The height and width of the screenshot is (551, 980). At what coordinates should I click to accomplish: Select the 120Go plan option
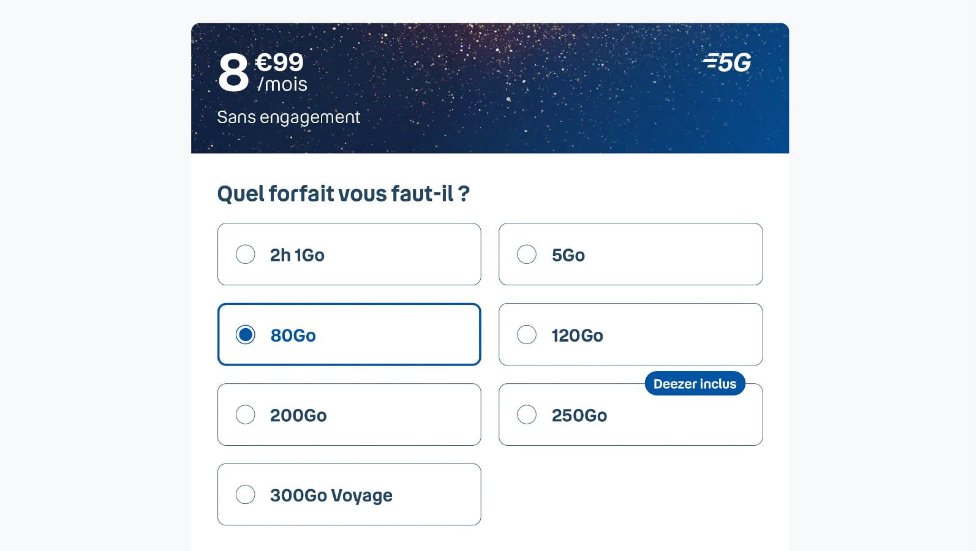(x=526, y=334)
